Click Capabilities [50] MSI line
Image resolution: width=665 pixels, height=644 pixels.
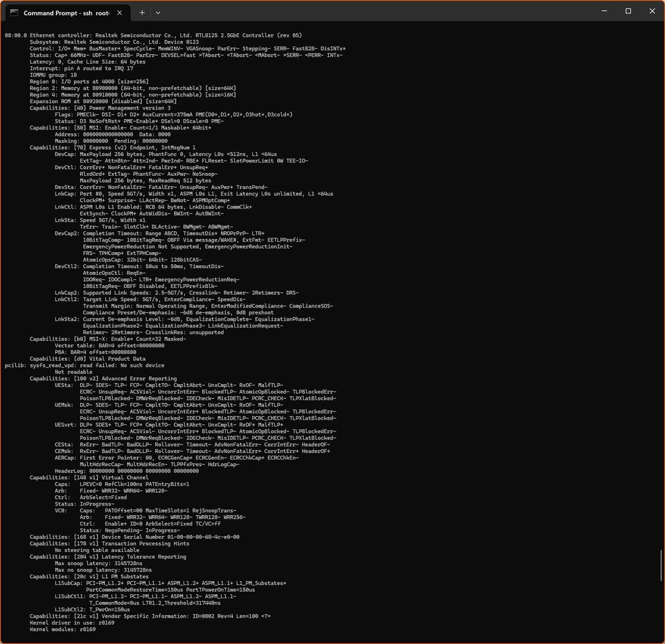click(121, 127)
